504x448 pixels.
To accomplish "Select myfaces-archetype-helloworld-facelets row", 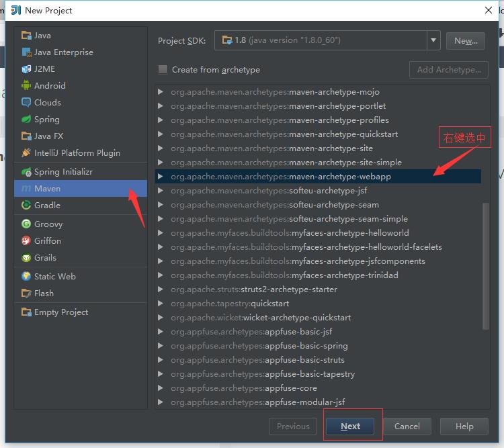I will (318, 247).
